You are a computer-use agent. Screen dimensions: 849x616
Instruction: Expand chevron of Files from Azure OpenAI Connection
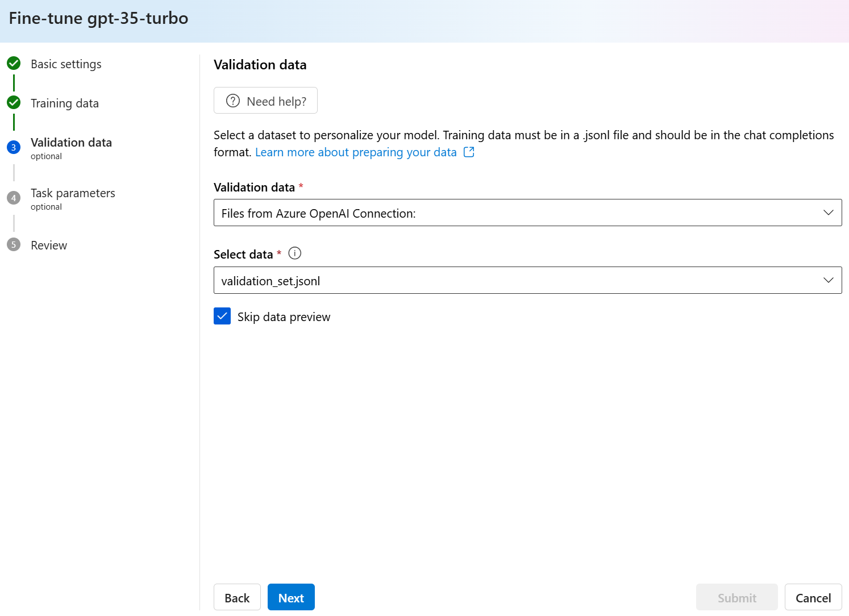[x=829, y=213]
